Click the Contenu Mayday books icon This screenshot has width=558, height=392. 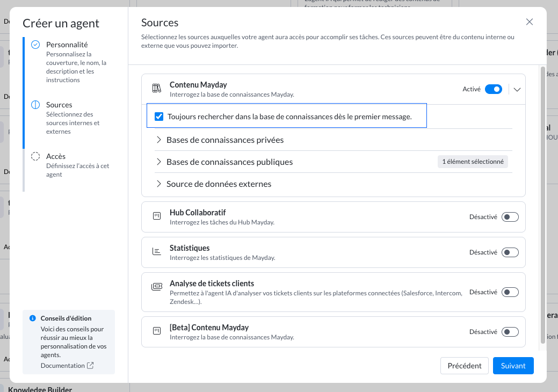(156, 89)
